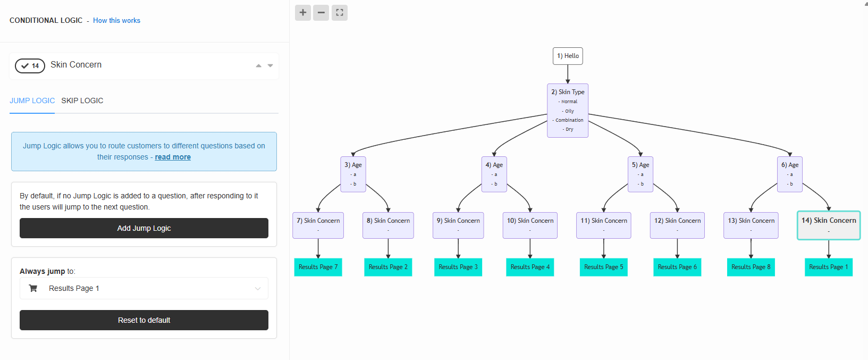Switch to the SKIP LOGIC tab
868x360 pixels.
(x=82, y=101)
